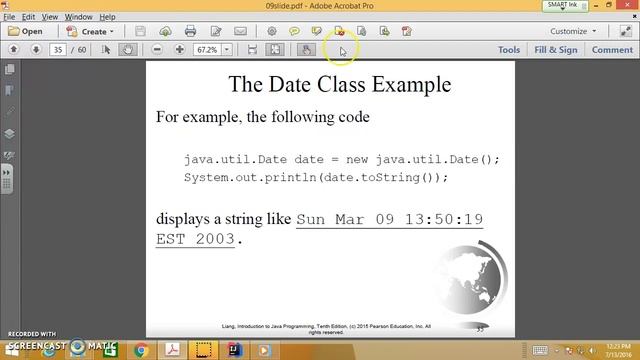The width and height of the screenshot is (640, 360).
Task: Click the rightmost red PDF toolbar icon
Action: pos(407,31)
